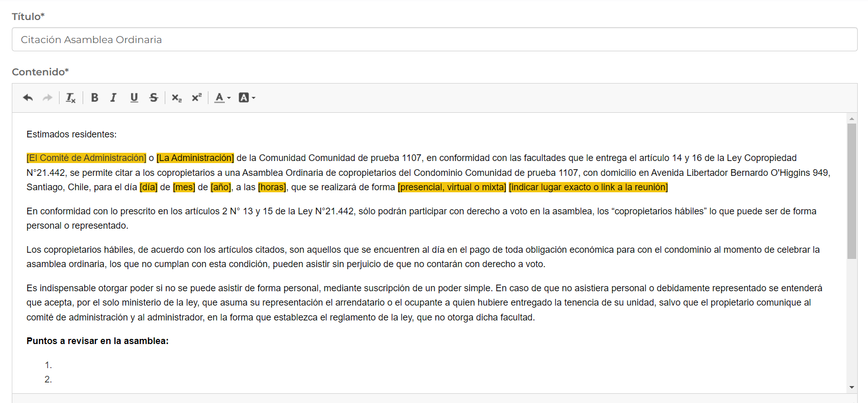The width and height of the screenshot is (868, 403).
Task: Click the Remove Format icon
Action: point(71,97)
